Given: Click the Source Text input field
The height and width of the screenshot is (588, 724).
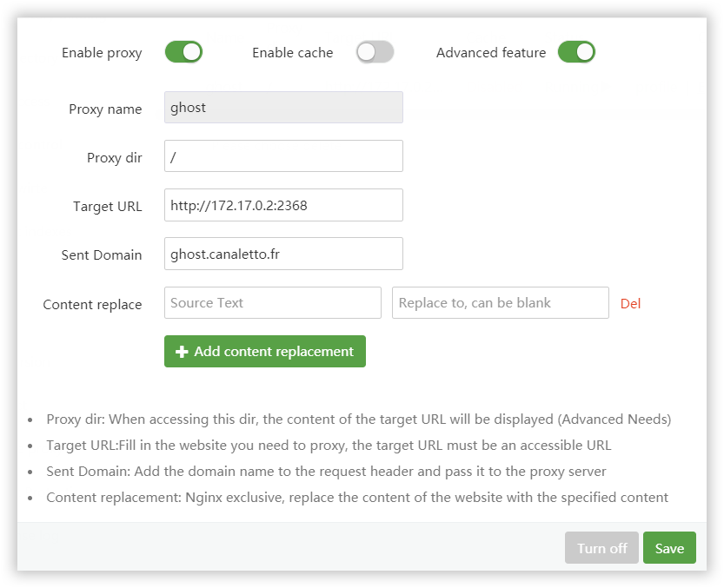Looking at the screenshot, I should pyautogui.click(x=272, y=303).
